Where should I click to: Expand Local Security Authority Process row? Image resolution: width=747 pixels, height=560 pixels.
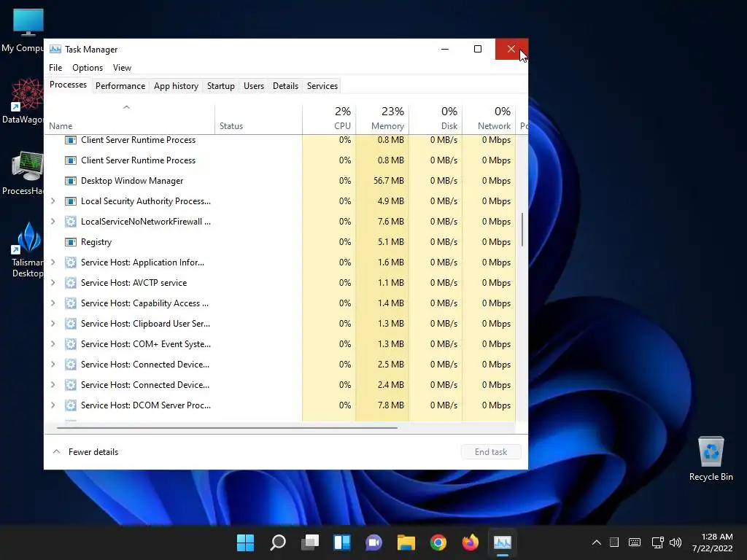click(x=53, y=201)
